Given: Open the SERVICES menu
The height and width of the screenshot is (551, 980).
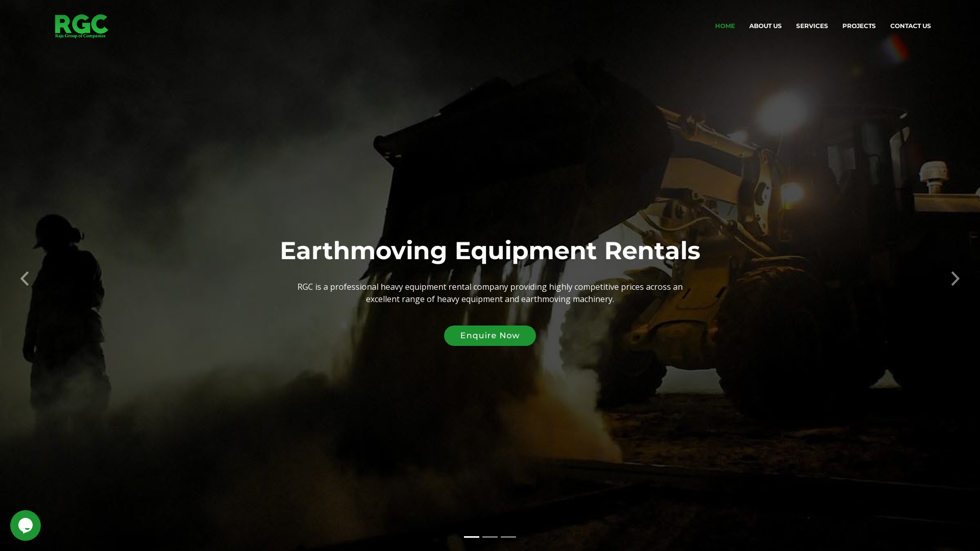Looking at the screenshot, I should coord(812,26).
